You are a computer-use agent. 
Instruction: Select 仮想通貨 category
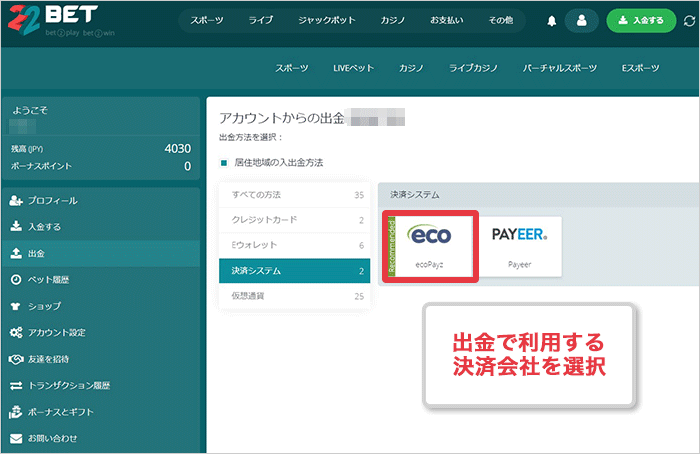pyautogui.click(x=295, y=296)
